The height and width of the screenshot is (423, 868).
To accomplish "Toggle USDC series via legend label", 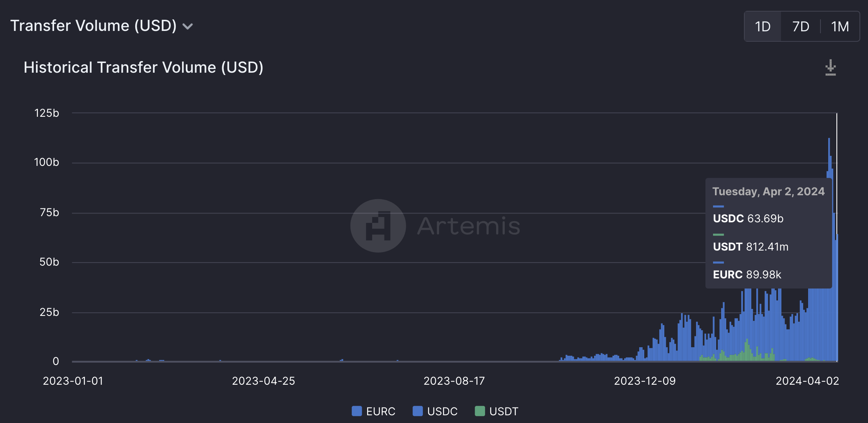I will [x=442, y=411].
